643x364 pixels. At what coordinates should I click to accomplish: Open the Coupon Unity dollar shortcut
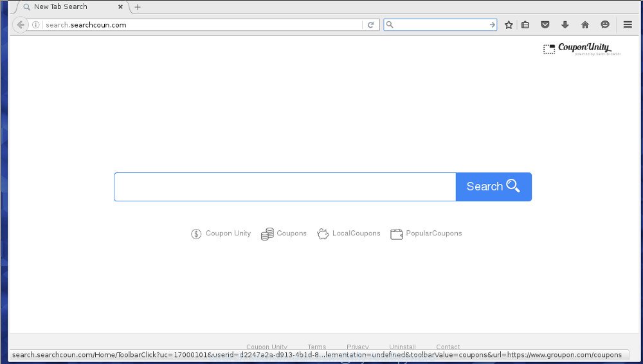point(221,233)
